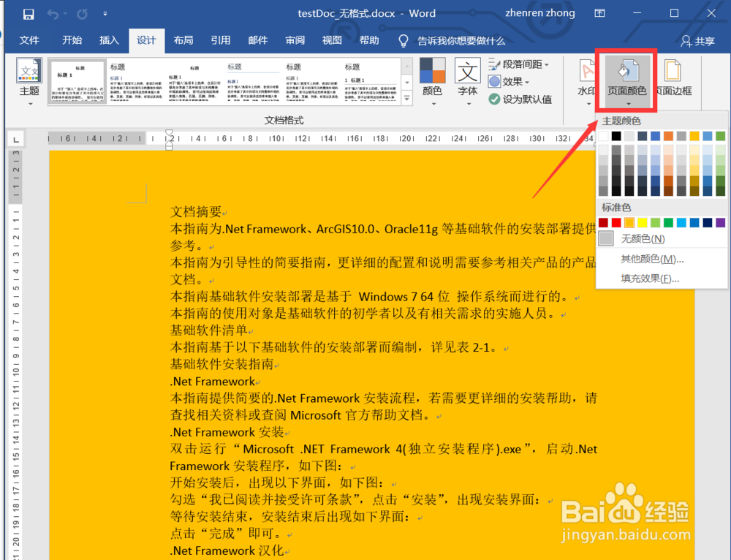Choose orange theme color swatch in top row
This screenshot has height=560, width=731.
pyautogui.click(x=669, y=136)
